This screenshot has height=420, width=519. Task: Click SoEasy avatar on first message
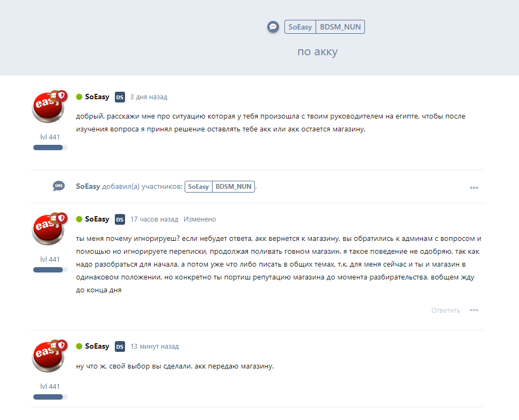tap(48, 107)
